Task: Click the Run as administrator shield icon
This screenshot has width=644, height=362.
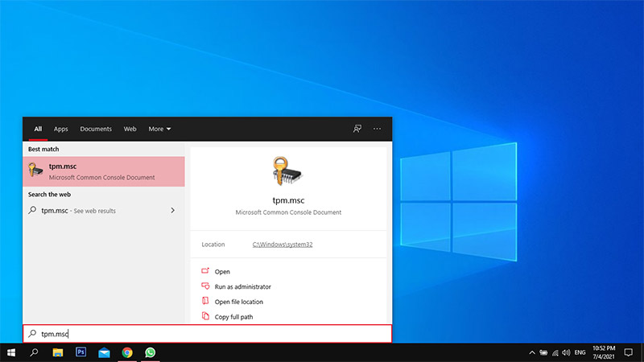Action: [x=205, y=286]
